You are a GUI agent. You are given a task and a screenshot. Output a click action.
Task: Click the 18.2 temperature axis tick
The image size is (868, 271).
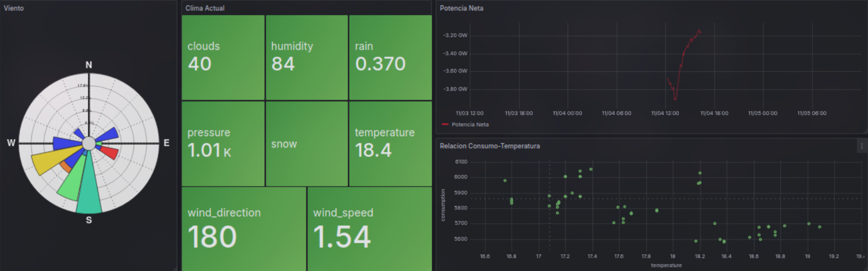click(699, 256)
